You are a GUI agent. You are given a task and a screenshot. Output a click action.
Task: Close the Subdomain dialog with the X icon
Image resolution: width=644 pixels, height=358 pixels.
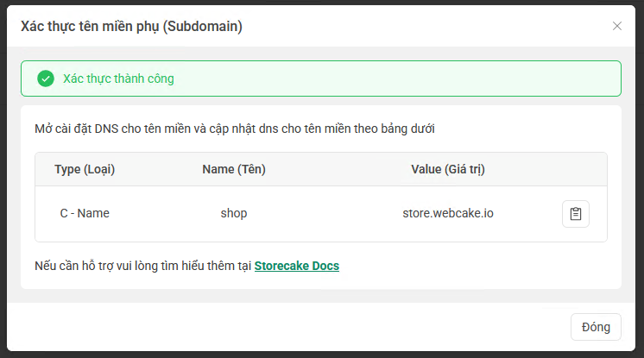tap(617, 26)
